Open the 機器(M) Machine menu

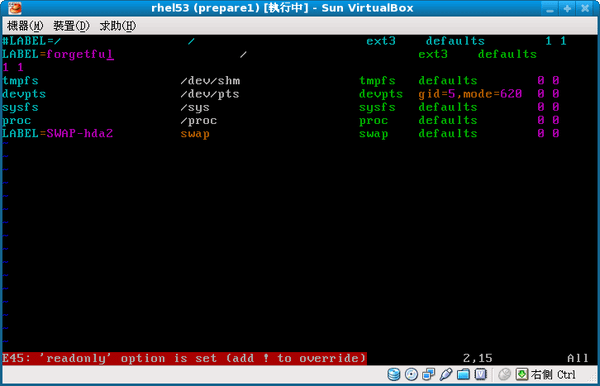tap(25, 26)
